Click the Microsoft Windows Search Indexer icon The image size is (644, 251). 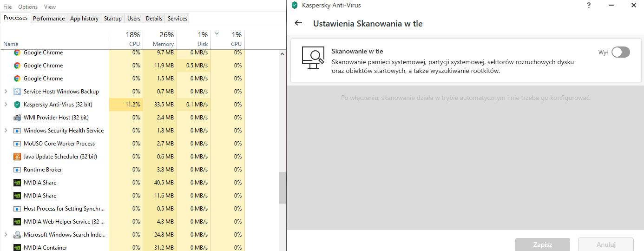17,235
